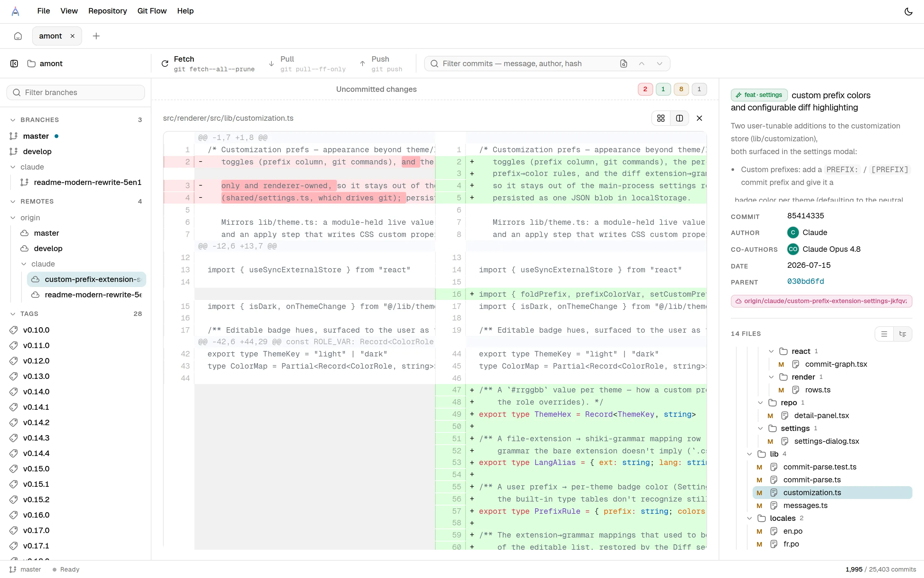Image resolution: width=924 pixels, height=578 pixels.
Task: Collapse the local claude branch folder
Action: [x=13, y=167]
